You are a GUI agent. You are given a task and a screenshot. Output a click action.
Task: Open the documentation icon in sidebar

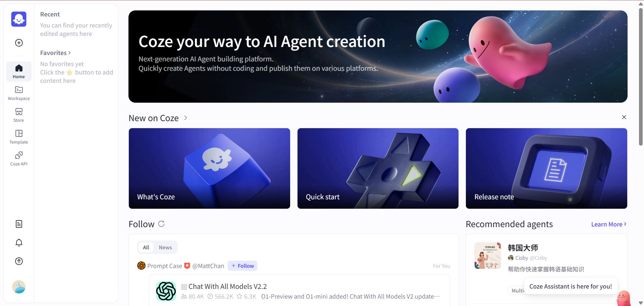click(19, 224)
